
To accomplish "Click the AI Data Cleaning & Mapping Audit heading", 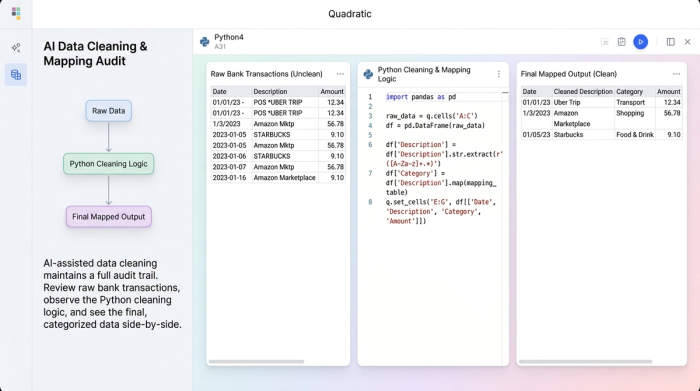I will [x=95, y=54].
